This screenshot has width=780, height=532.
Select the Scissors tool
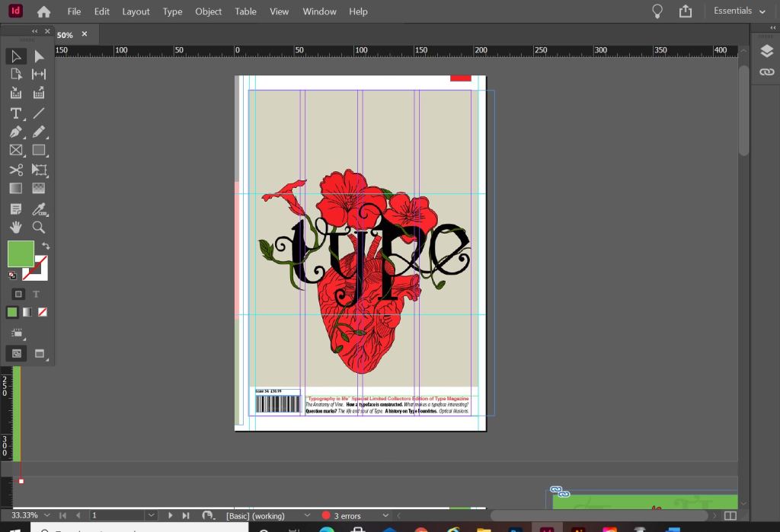click(x=15, y=170)
